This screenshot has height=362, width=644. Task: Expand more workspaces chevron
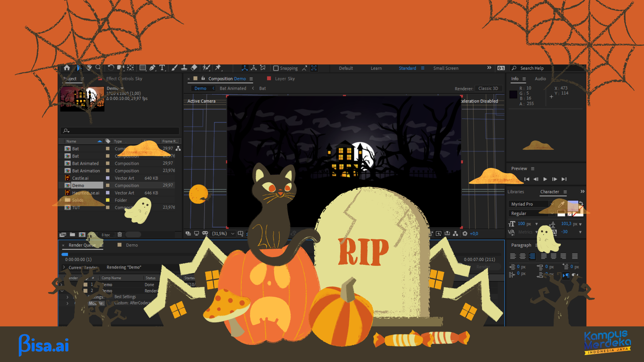pos(489,68)
